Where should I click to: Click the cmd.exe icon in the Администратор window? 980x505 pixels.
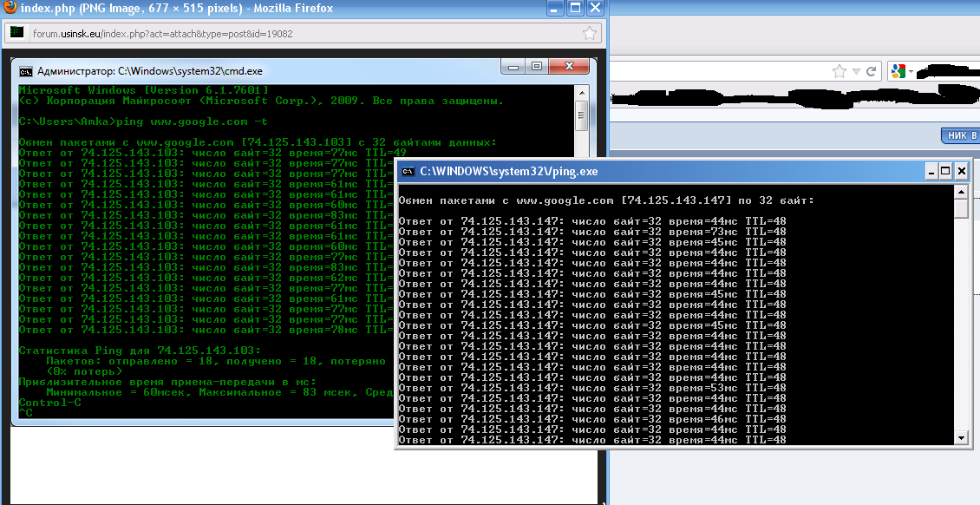pyautogui.click(x=26, y=71)
